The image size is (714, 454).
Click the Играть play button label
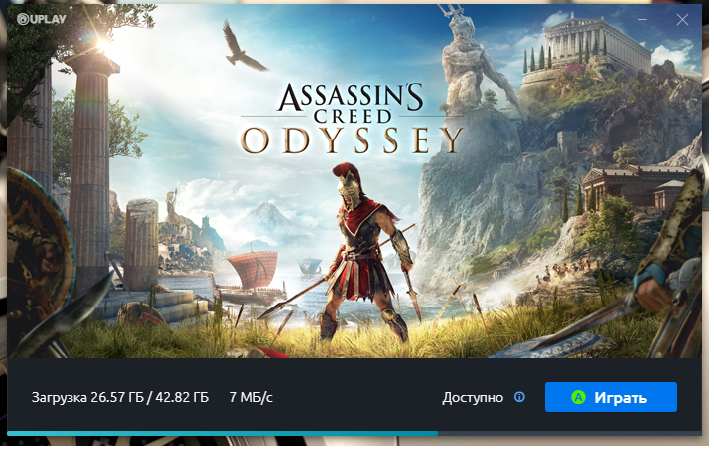tap(620, 398)
